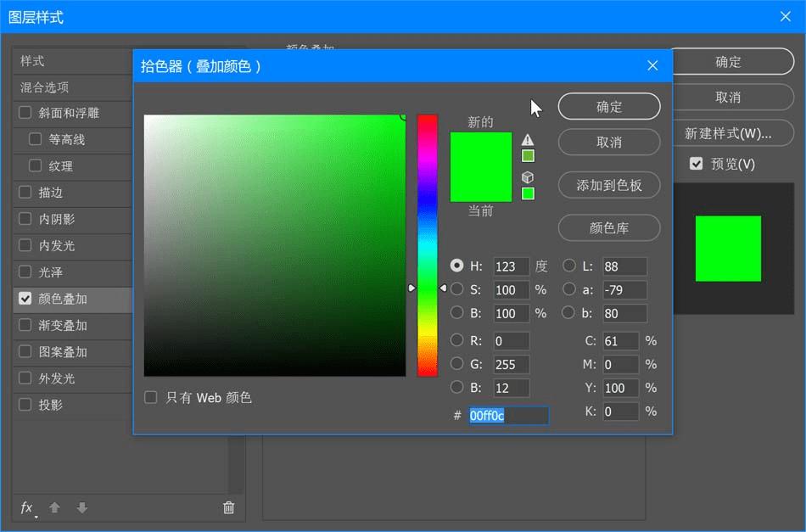Click the Lab a field showing -79

coord(624,290)
